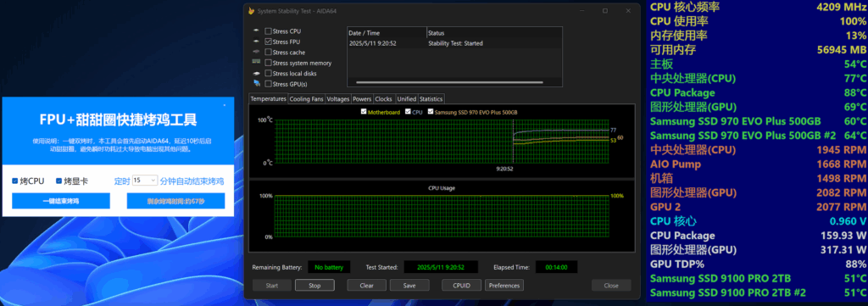868x306 pixels.
Task: Hide the CPU temperature graph line
Action: tap(408, 112)
